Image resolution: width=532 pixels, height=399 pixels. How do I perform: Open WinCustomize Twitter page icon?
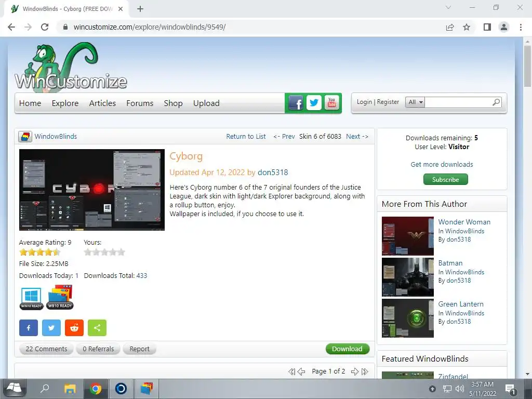[x=314, y=102]
